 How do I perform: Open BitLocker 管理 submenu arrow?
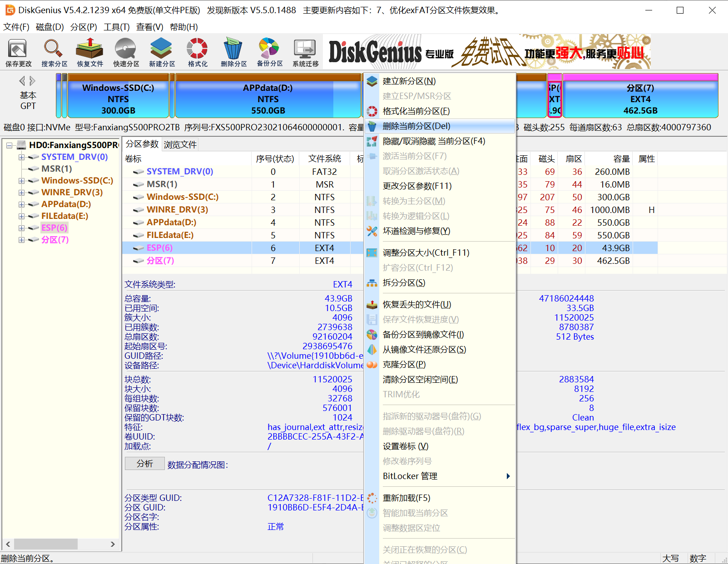[x=508, y=476]
